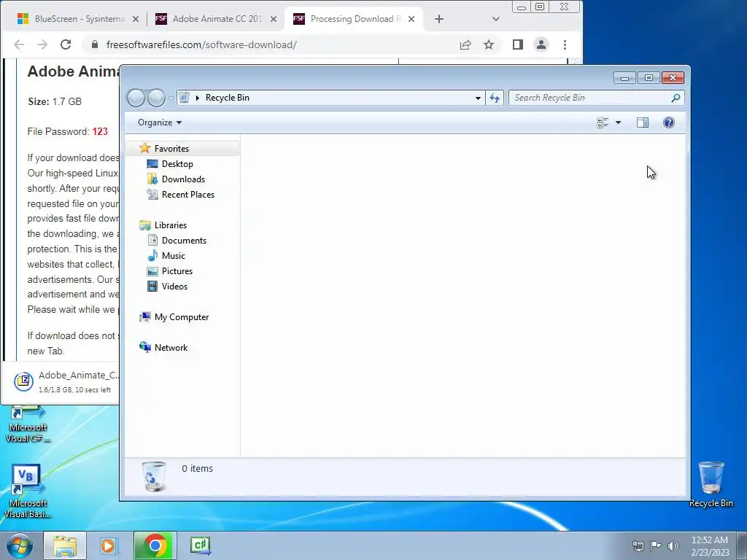Click the Recycle Bin address bar location icon
Viewport: 747px width, 560px height.
[x=185, y=98]
